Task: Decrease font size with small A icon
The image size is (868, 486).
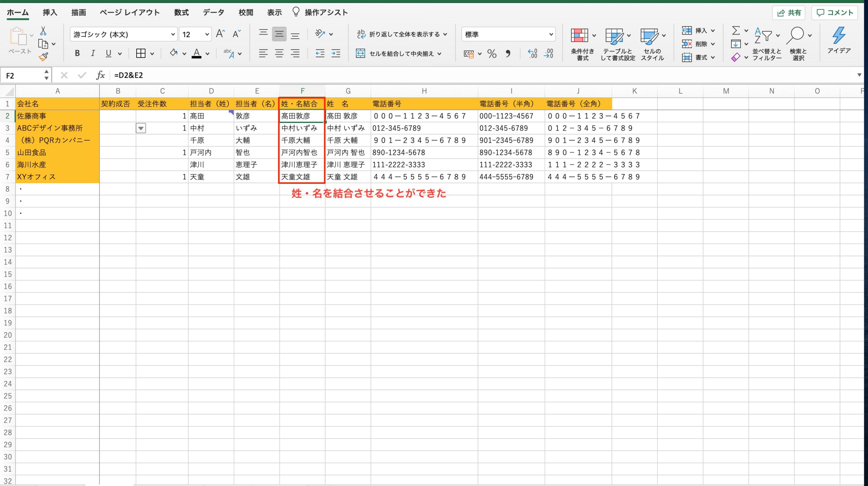Action: click(236, 34)
